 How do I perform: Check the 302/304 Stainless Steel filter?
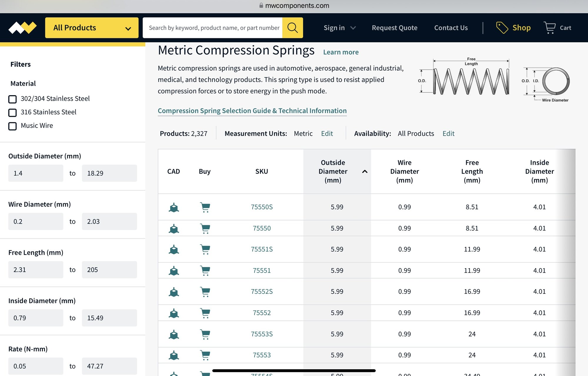click(x=12, y=99)
